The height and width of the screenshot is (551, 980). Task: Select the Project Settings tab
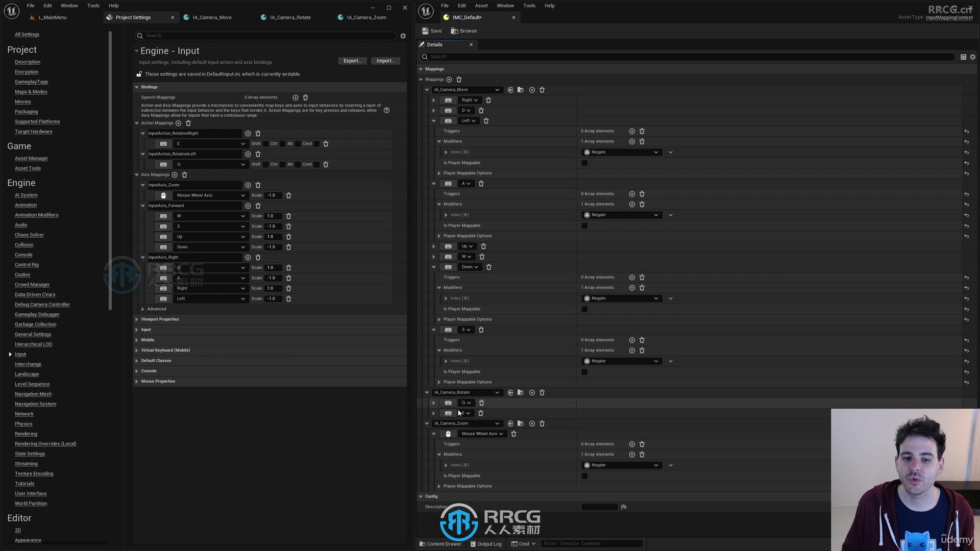[x=133, y=17]
